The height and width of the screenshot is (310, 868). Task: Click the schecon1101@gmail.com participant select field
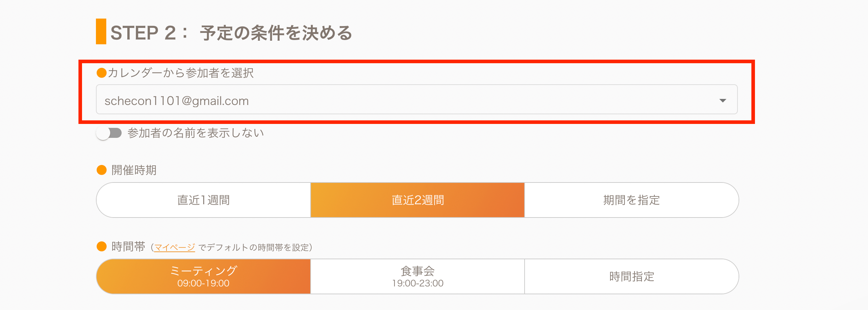[x=392, y=100]
